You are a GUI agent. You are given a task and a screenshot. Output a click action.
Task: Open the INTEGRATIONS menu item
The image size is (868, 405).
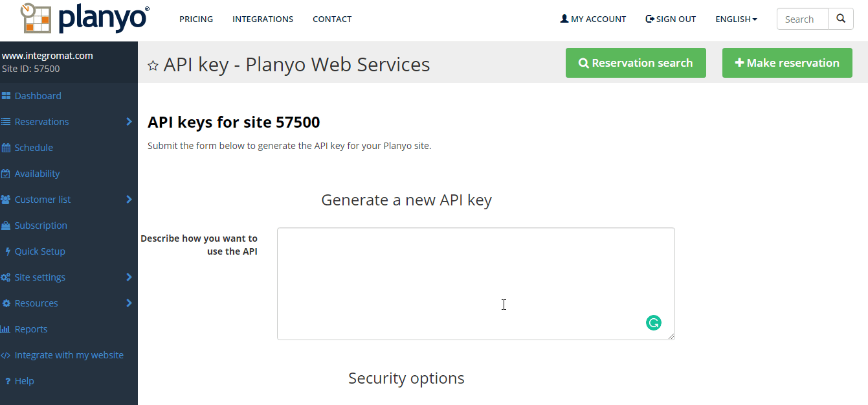coord(263,19)
